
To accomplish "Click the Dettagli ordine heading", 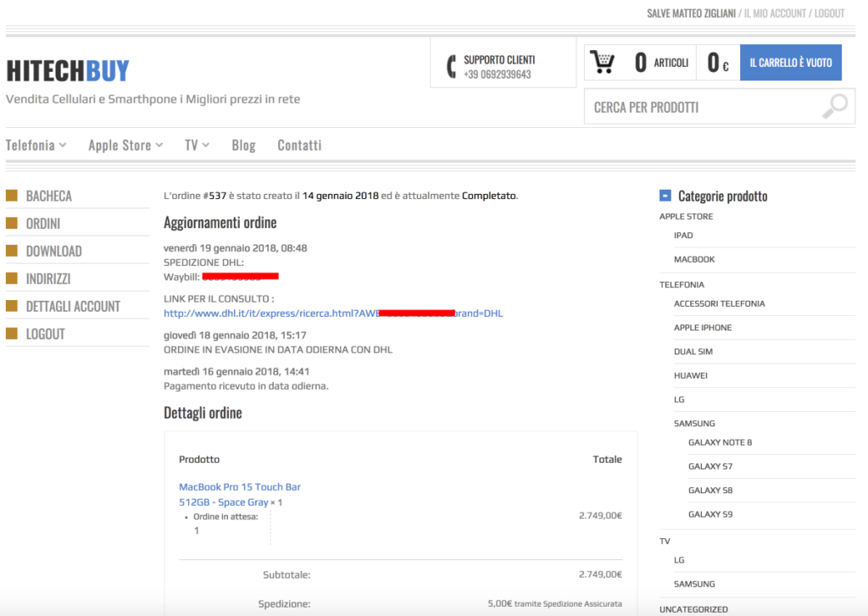I will pyautogui.click(x=203, y=413).
